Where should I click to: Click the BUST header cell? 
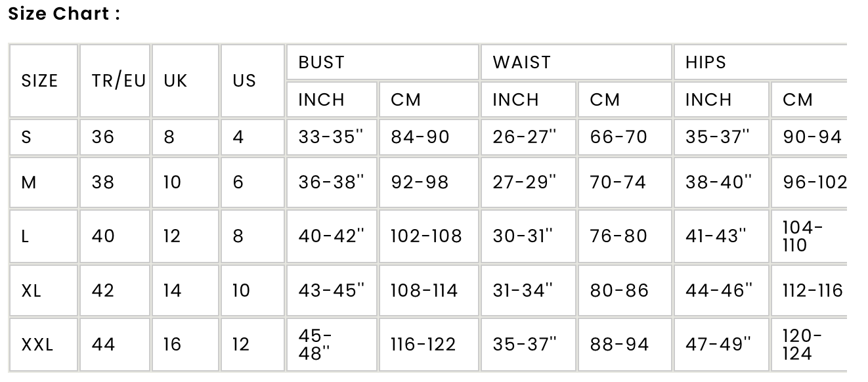coord(321,62)
